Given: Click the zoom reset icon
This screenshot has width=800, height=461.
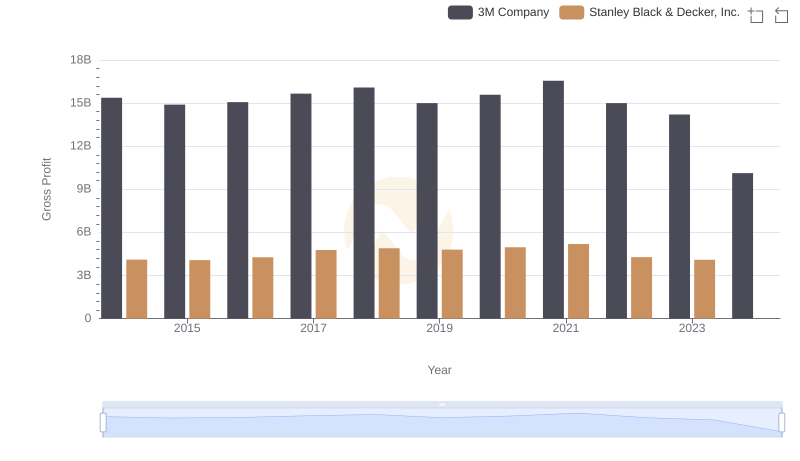Looking at the screenshot, I should tap(781, 15).
